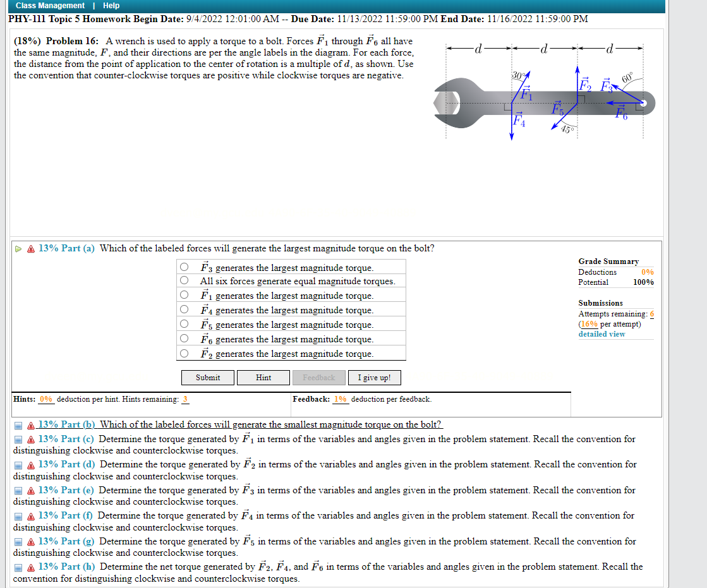Click warning triangle icon for Part (f)
Image resolution: width=707 pixels, height=588 pixels.
[x=31, y=516]
